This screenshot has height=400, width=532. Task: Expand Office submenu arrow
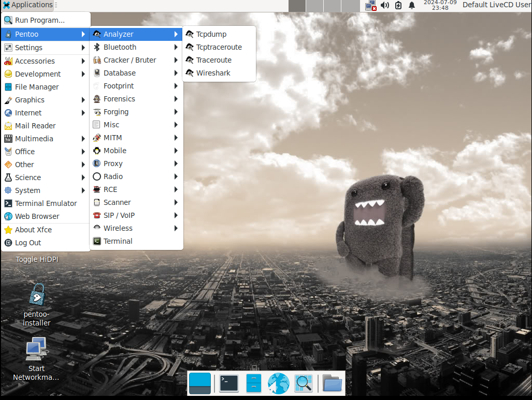click(x=83, y=152)
